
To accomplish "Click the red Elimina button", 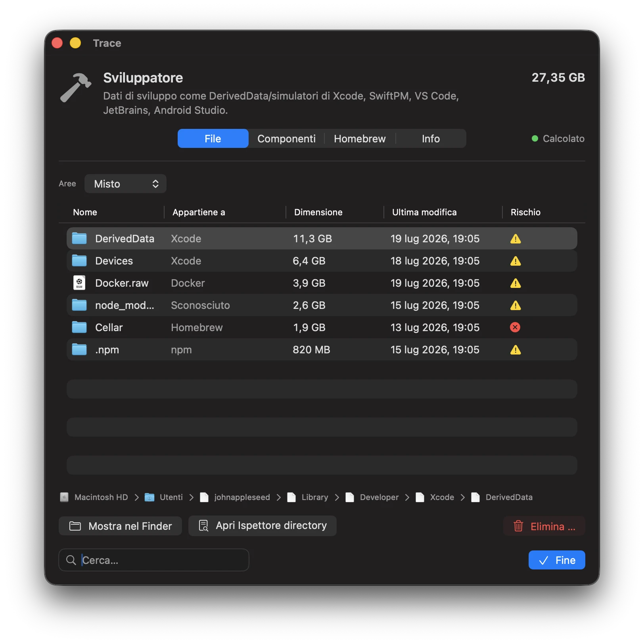I will [x=544, y=526].
